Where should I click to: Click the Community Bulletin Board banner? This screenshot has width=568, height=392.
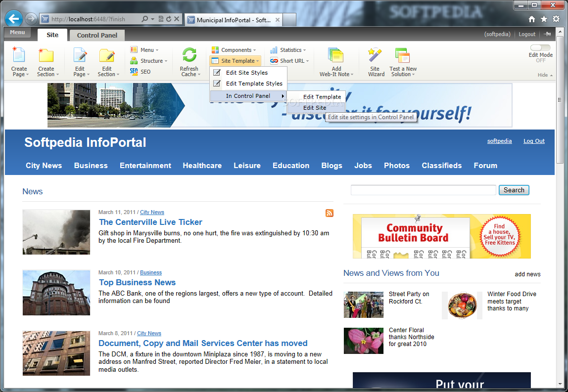(x=441, y=236)
